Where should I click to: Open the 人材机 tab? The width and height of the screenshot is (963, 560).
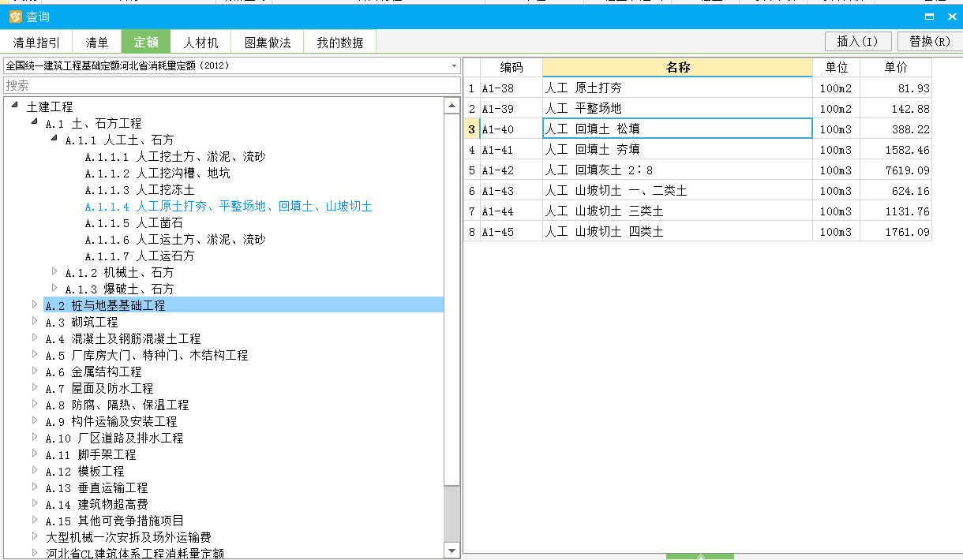coord(200,43)
